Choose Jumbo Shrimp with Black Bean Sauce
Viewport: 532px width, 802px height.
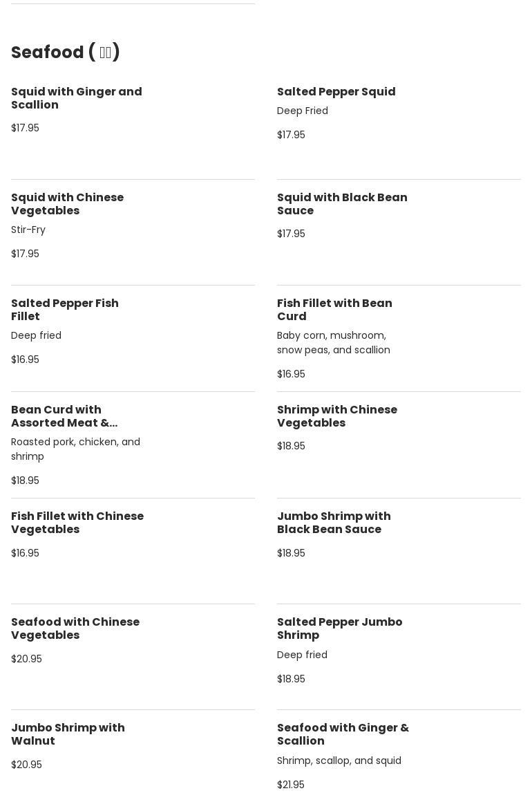point(334,523)
